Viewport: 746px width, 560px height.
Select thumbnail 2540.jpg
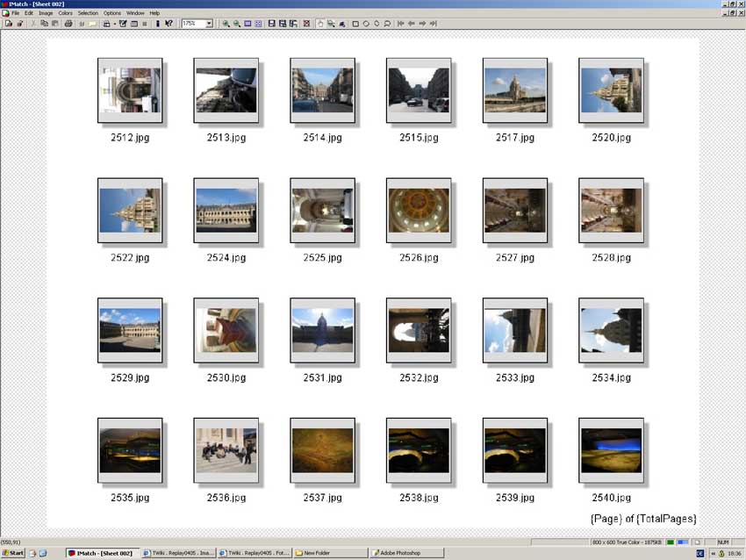tap(611, 450)
